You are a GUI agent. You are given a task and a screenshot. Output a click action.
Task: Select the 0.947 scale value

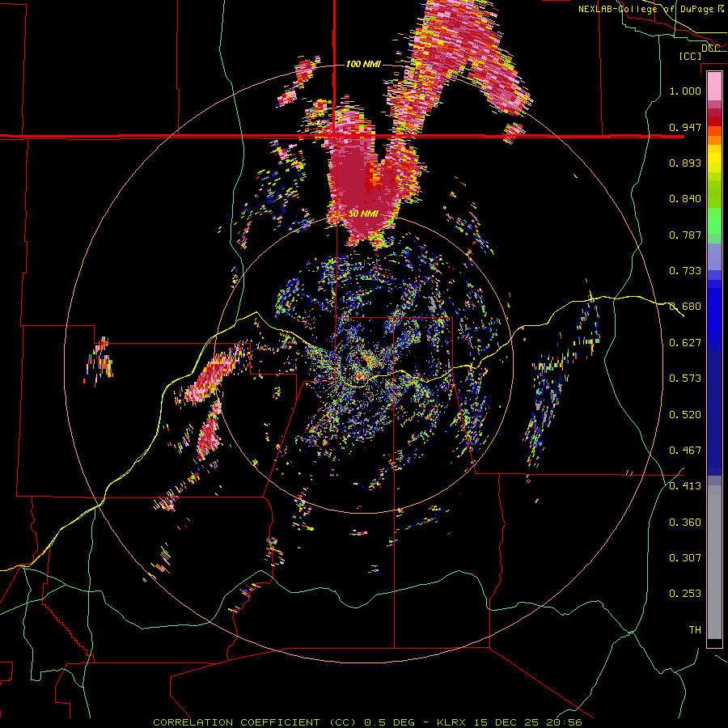pyautogui.click(x=685, y=127)
